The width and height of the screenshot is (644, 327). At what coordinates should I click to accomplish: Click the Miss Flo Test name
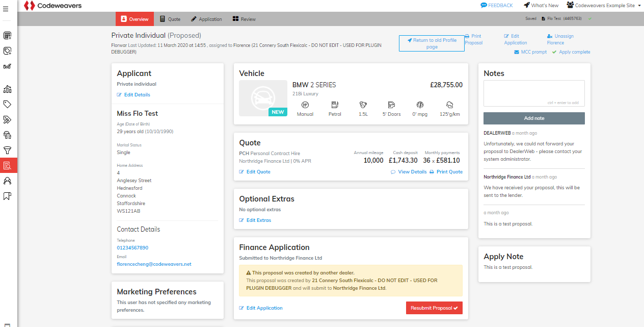click(138, 114)
